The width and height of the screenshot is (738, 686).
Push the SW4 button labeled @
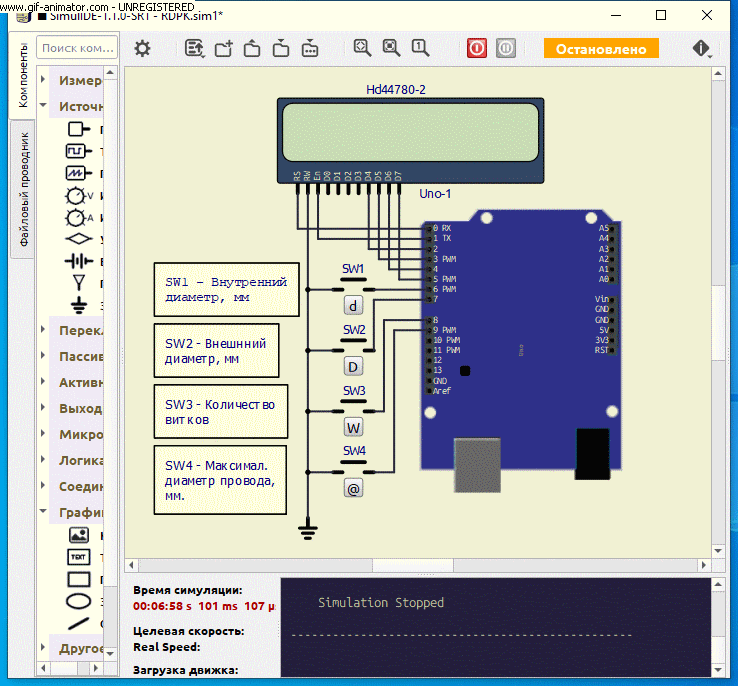[x=353, y=488]
